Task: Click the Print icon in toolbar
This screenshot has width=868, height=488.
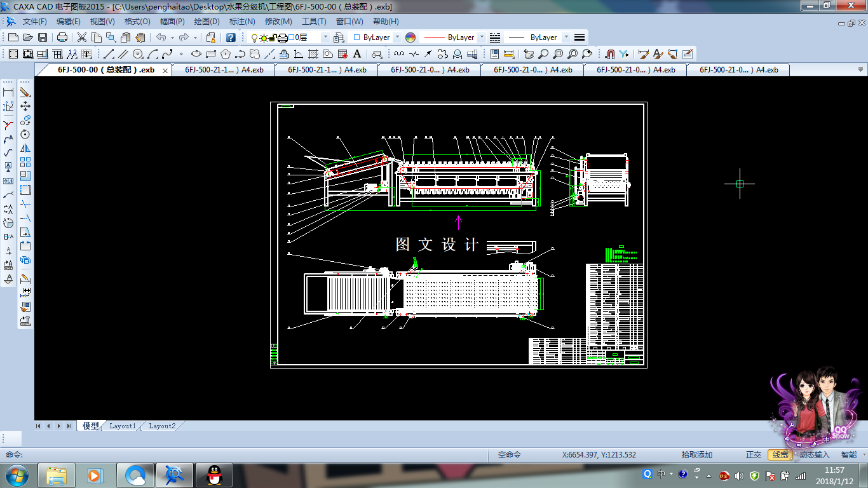Action: pos(62,37)
